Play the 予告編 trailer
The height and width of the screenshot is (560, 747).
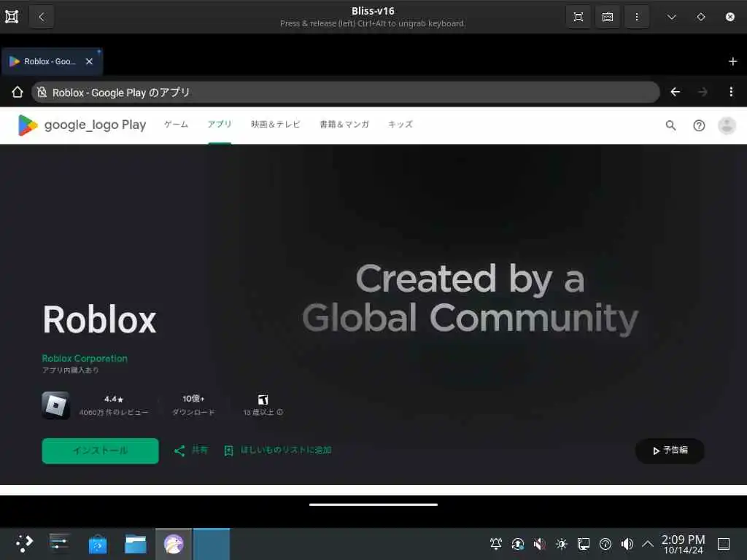click(670, 451)
